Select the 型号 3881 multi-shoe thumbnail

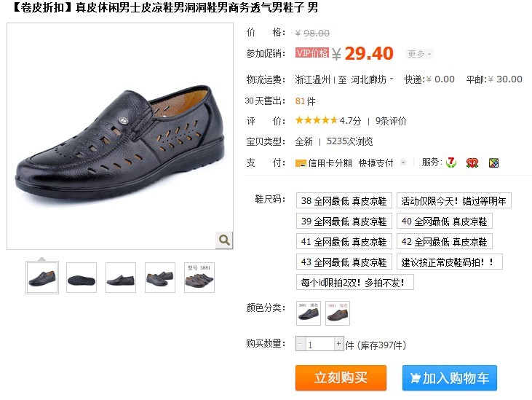click(199, 278)
